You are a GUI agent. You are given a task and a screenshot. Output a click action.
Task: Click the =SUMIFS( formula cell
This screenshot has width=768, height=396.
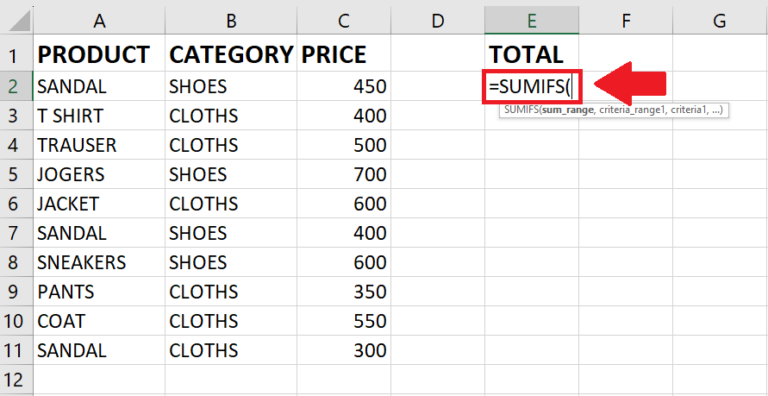[x=531, y=86]
